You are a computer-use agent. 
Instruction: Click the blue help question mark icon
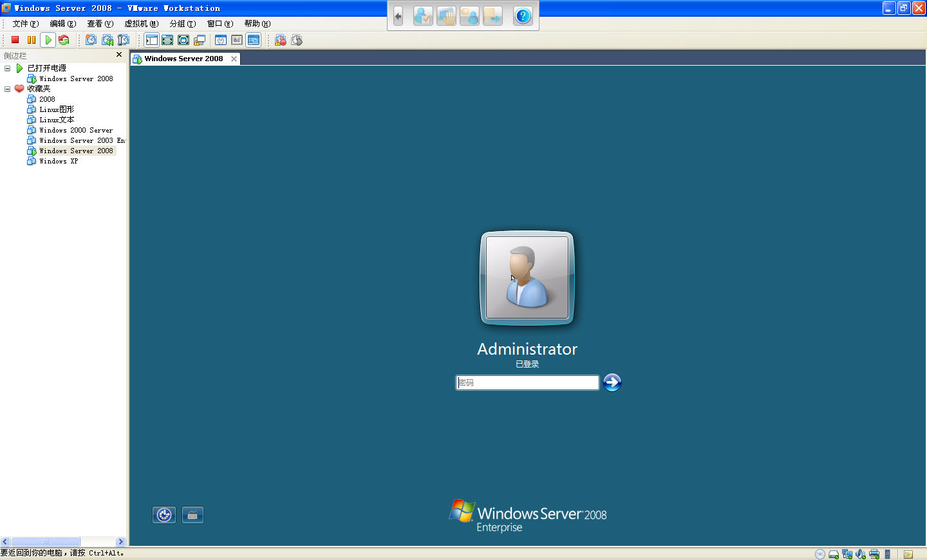pyautogui.click(x=523, y=16)
